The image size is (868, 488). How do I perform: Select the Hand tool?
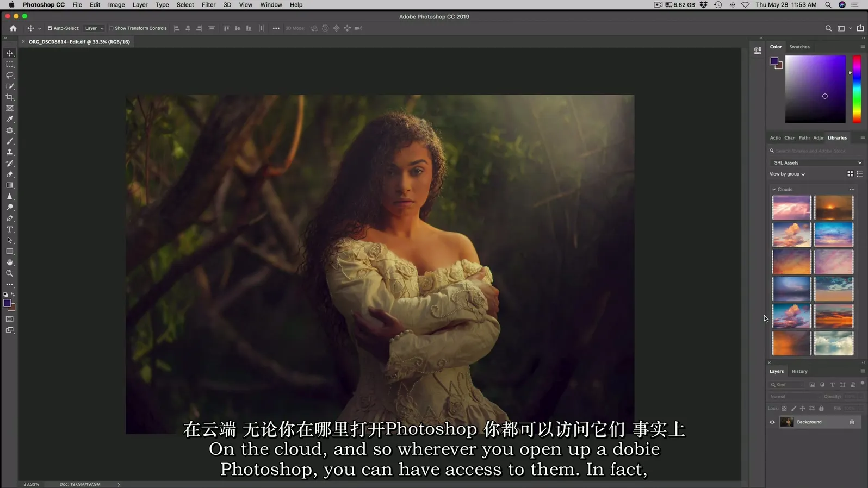pos(10,262)
